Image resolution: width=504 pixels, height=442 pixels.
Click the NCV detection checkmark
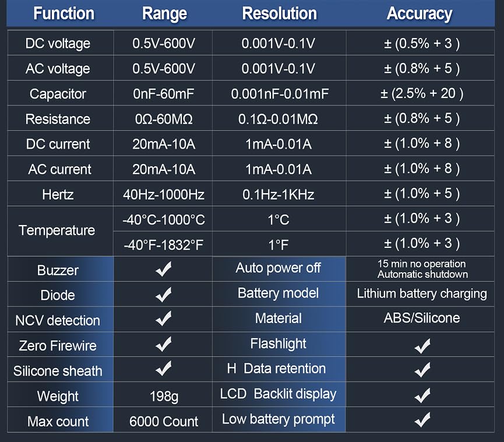164,319
